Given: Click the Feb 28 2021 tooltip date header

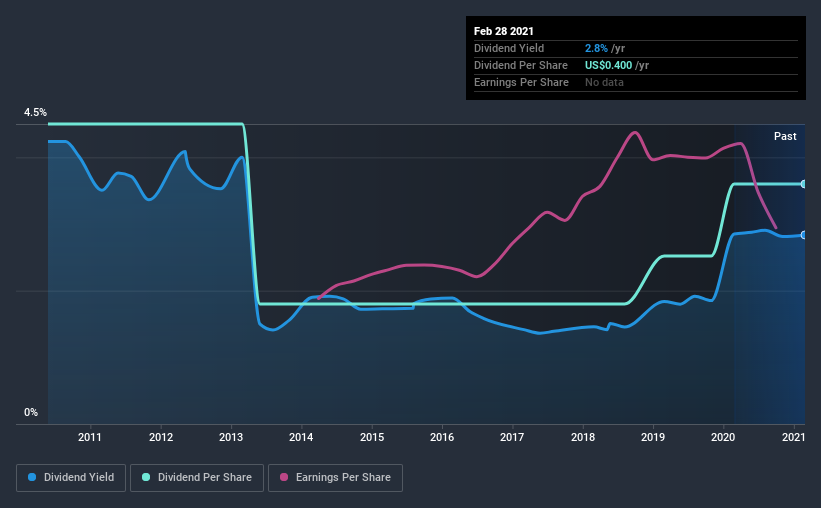Looking at the screenshot, I should (504, 31).
